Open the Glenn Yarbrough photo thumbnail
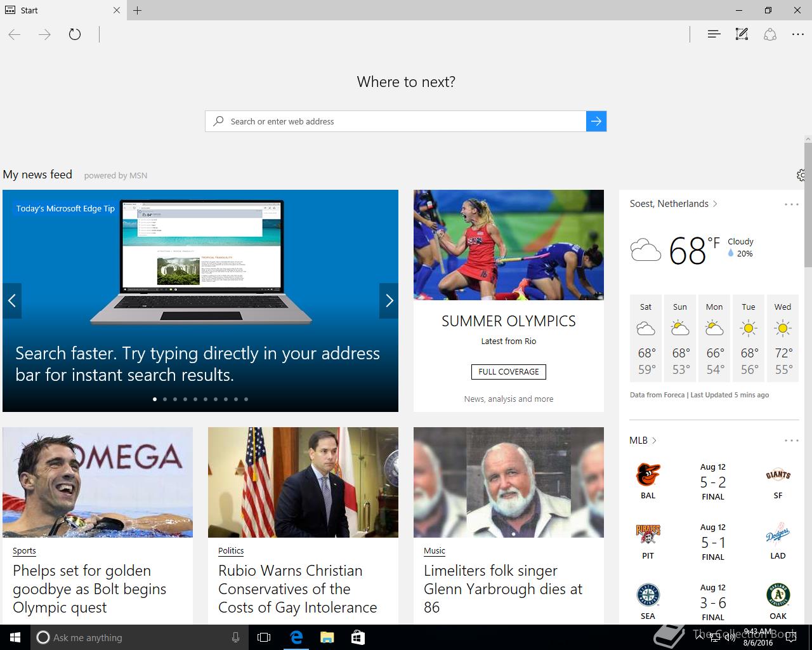Viewport: 812px width, 650px height. (509, 482)
